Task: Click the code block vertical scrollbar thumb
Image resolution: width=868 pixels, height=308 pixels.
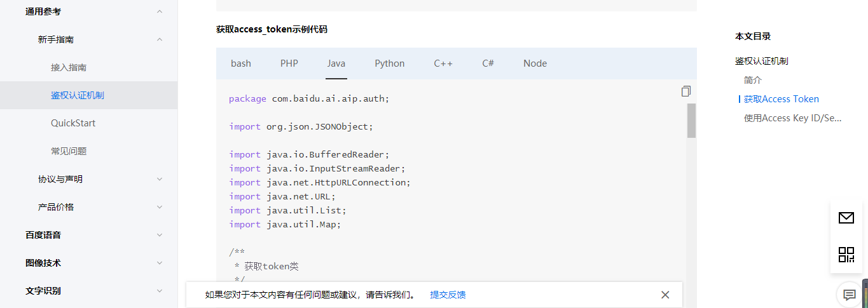Action: pos(691,121)
